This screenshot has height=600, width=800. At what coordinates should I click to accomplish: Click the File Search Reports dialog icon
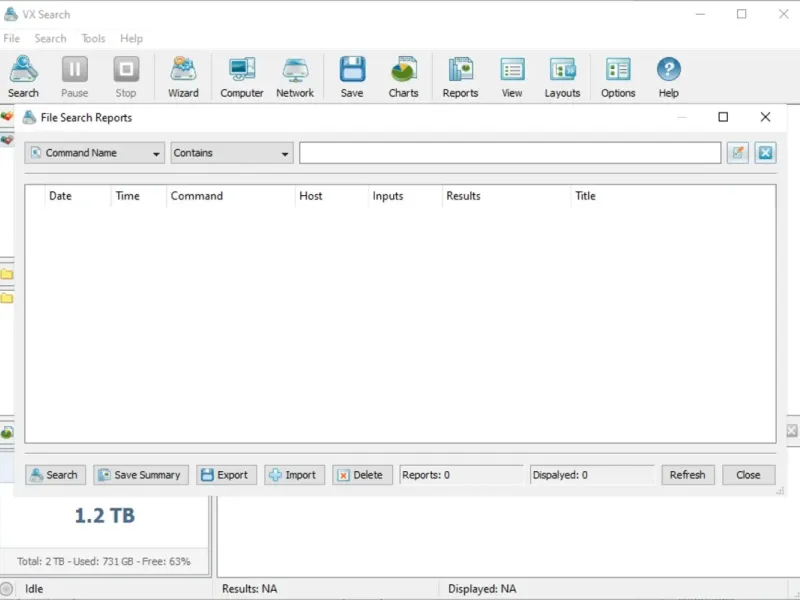pyautogui.click(x=30, y=117)
